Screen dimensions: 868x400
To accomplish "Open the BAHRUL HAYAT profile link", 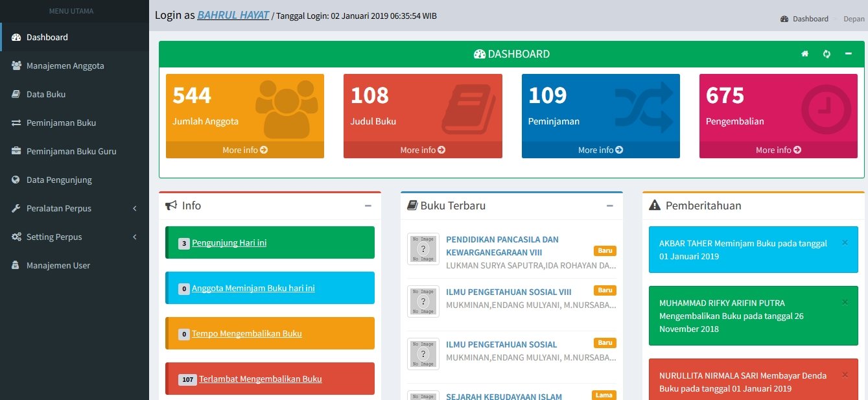I will click(x=233, y=15).
